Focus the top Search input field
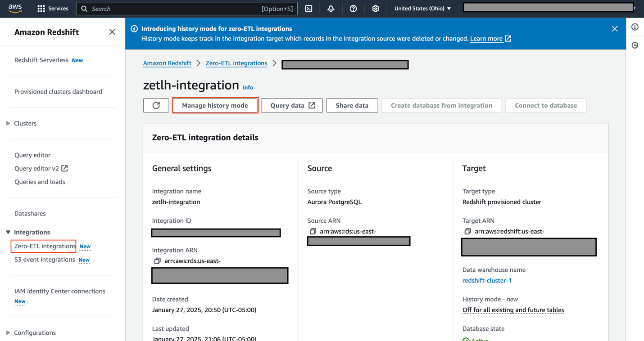644x341 pixels. click(187, 9)
